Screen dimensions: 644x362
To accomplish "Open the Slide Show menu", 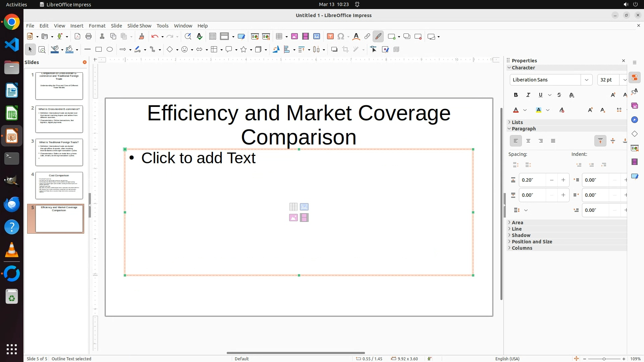I will [x=139, y=26].
